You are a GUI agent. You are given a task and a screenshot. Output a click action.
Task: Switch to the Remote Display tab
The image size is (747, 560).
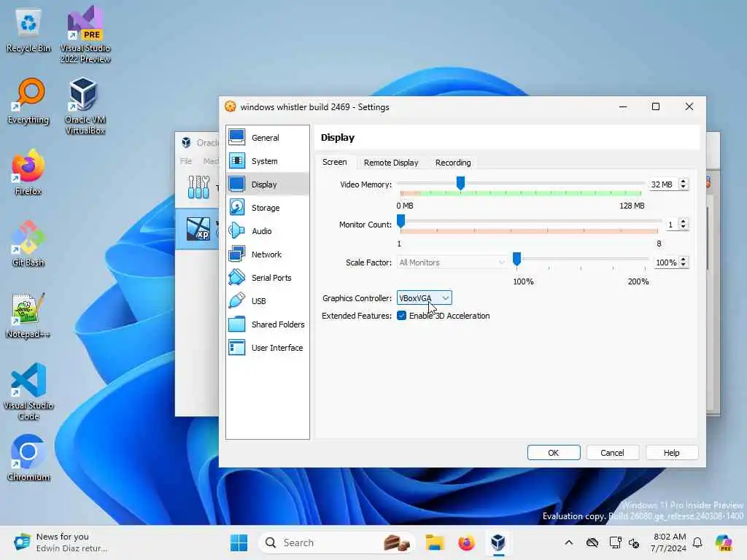click(391, 163)
